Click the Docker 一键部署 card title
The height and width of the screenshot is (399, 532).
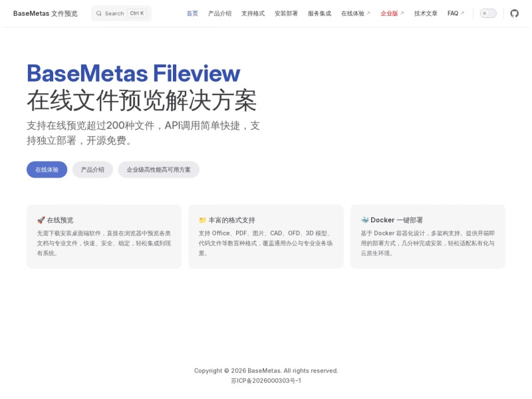[396, 220]
